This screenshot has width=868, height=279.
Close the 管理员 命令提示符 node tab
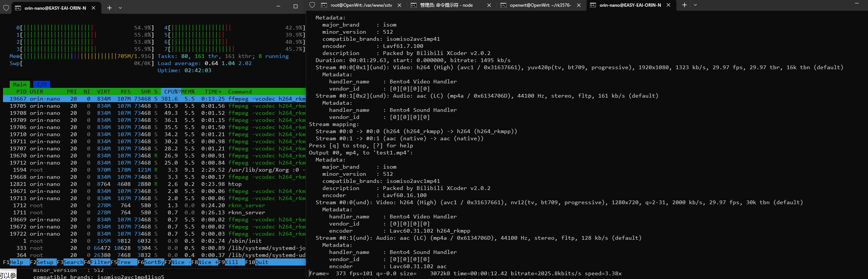pos(489,5)
